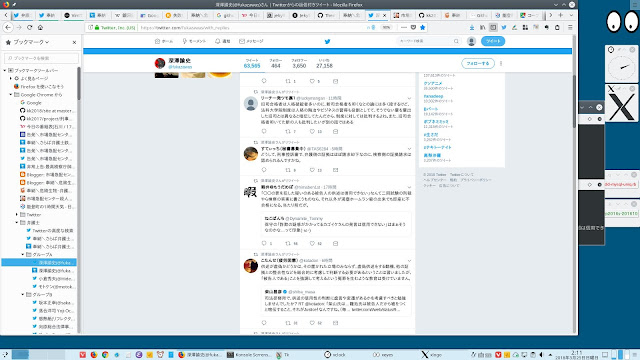
Task: Click the Twitter bird logo in header
Action: click(x=327, y=41)
